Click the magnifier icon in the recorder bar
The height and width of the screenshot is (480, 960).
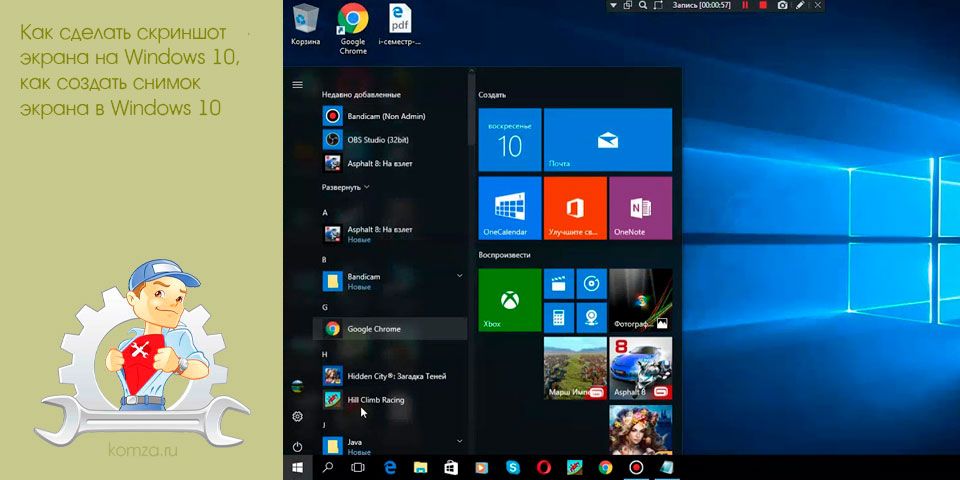pyautogui.click(x=643, y=5)
